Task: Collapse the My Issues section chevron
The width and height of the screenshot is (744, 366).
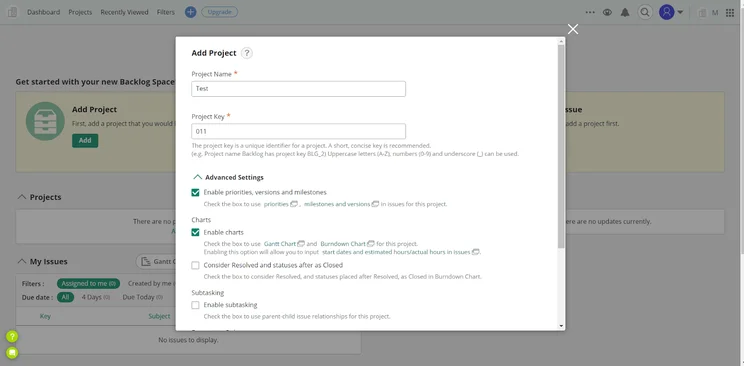Action: [x=22, y=262]
